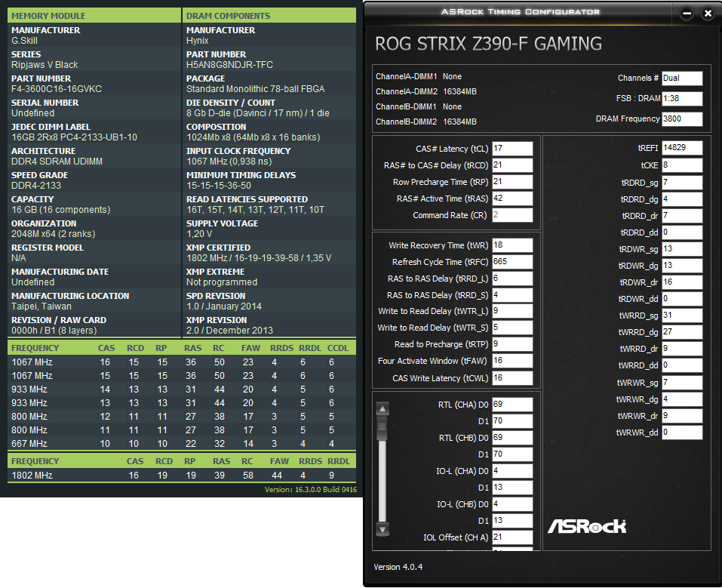Click the DRAM Frequency field showing 3800

point(682,119)
